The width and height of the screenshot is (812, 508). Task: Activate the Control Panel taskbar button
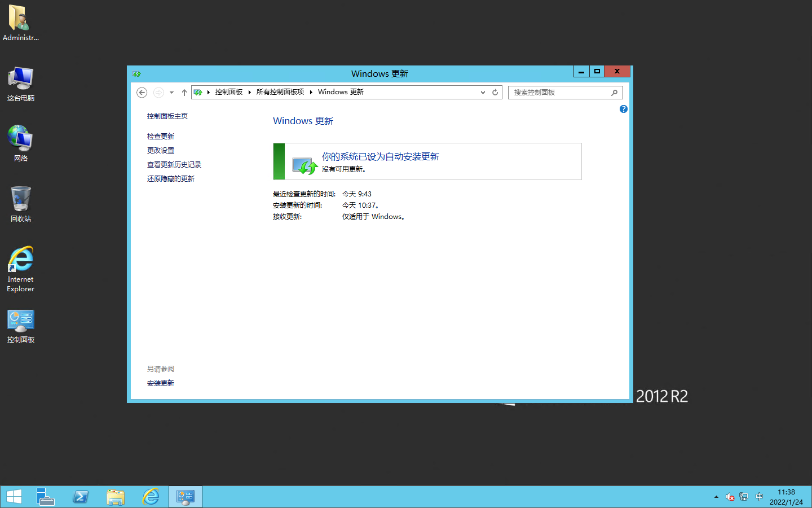(186, 497)
